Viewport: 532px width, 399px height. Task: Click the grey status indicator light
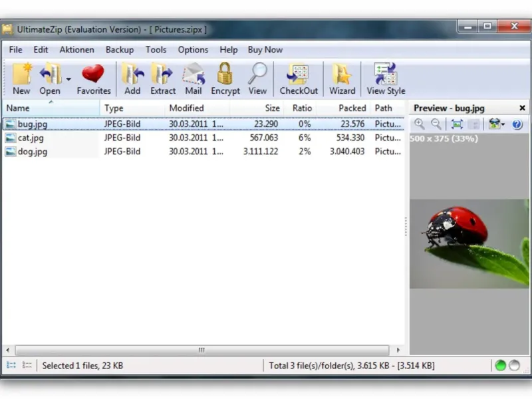[514, 365]
